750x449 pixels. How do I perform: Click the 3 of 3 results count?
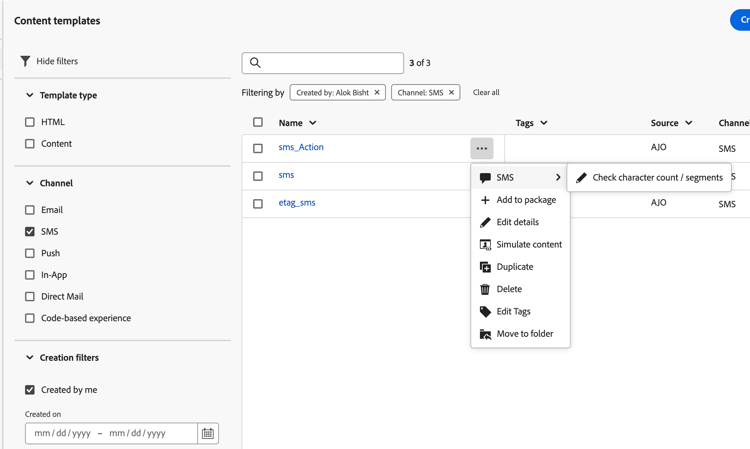pyautogui.click(x=419, y=63)
